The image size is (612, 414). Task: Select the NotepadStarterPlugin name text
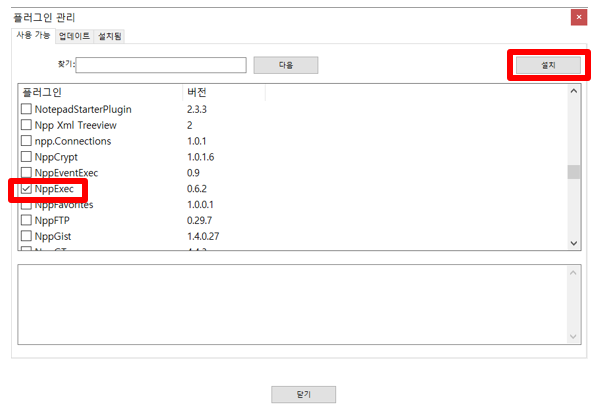click(83, 109)
